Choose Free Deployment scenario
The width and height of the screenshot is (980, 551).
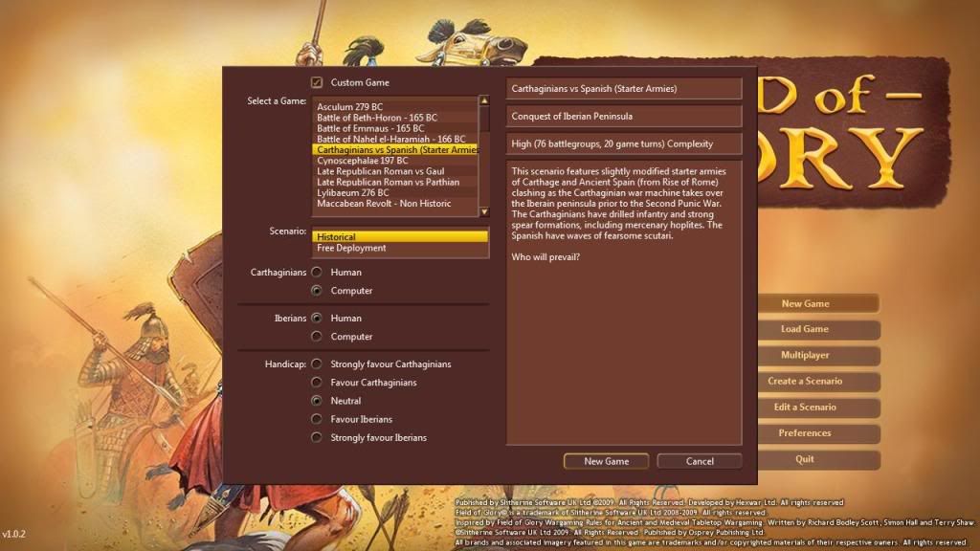click(x=400, y=248)
